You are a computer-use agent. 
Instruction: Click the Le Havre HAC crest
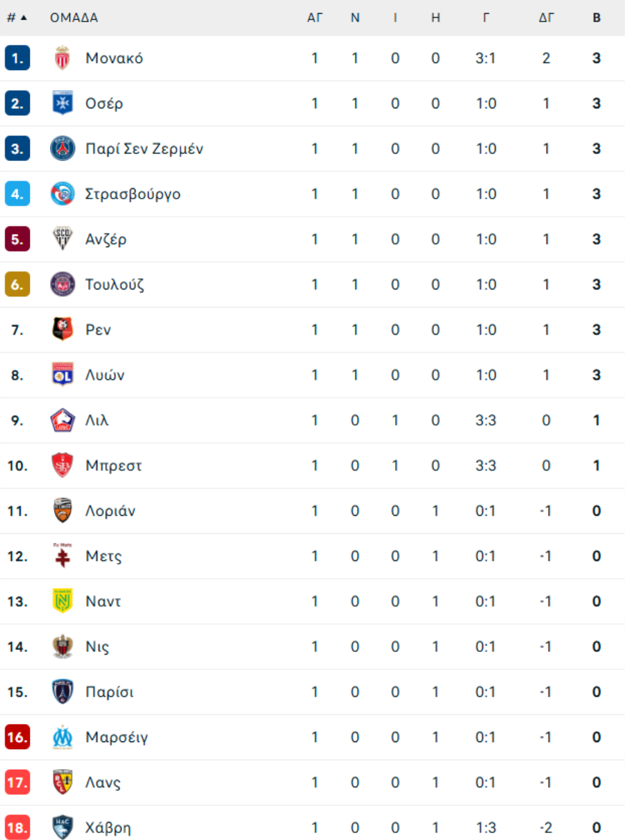pyautogui.click(x=62, y=828)
